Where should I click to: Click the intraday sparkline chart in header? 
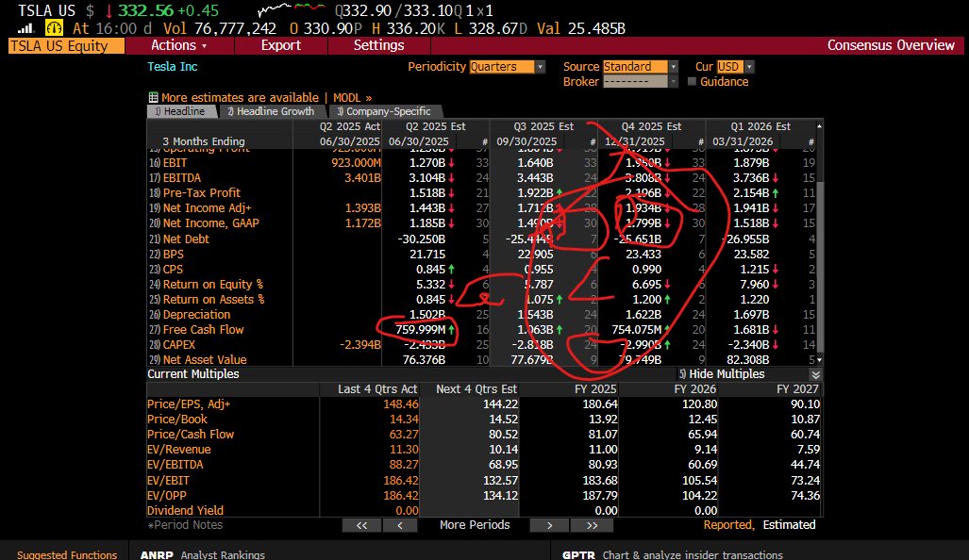pos(291,9)
